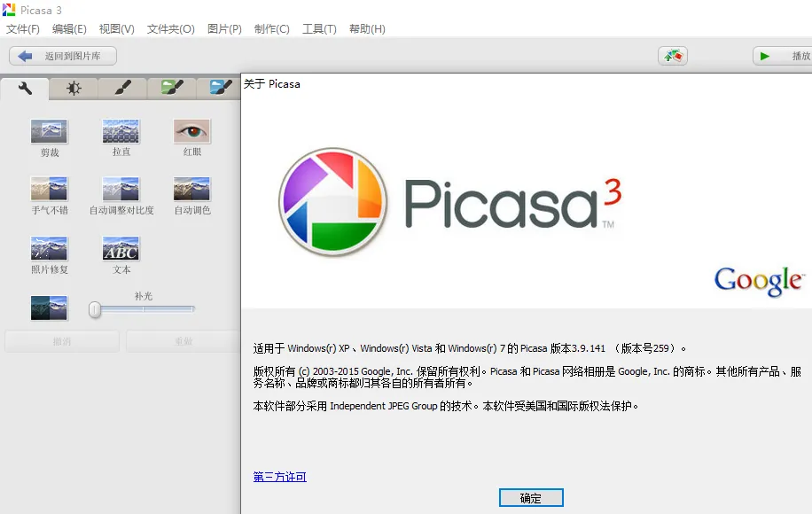Click the Picasa app icon in the title bar
The height and width of the screenshot is (514, 812).
(9, 10)
